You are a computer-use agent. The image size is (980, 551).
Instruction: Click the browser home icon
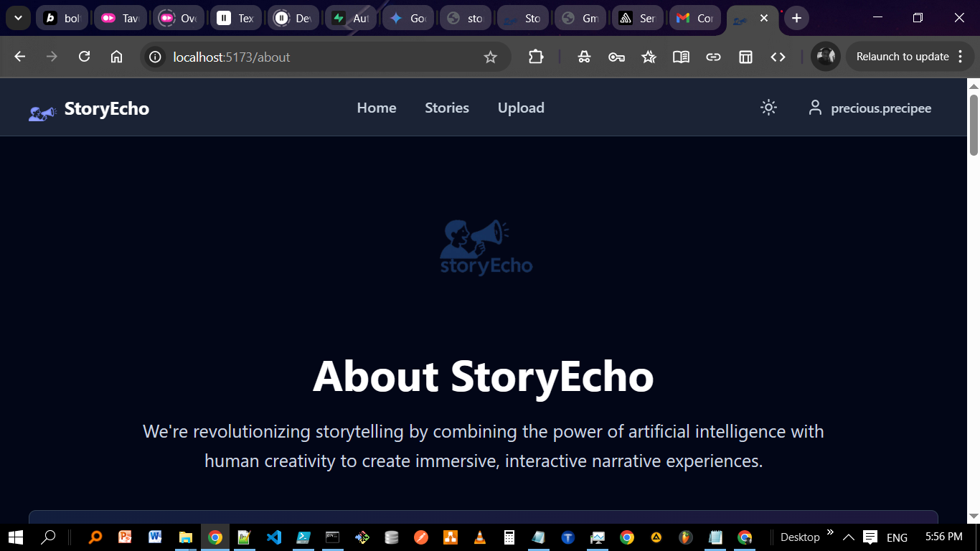pyautogui.click(x=116, y=57)
